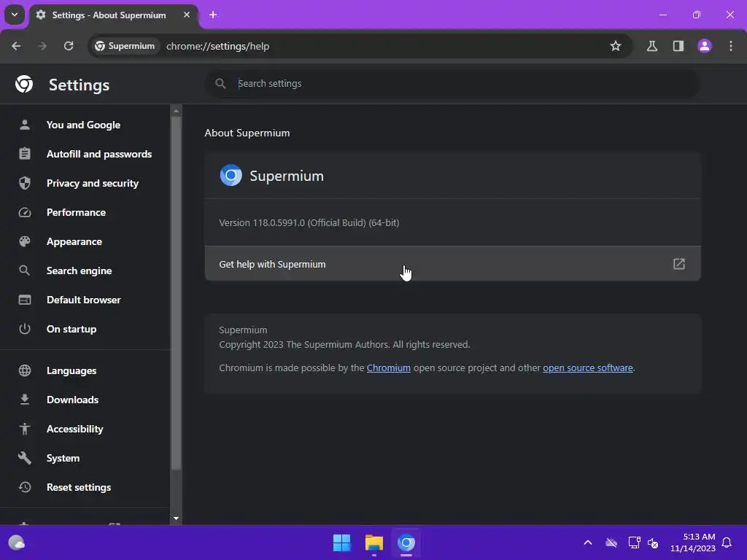The width and height of the screenshot is (747, 560).
Task: Click the magnifier icon in Search settings
Action: click(220, 84)
